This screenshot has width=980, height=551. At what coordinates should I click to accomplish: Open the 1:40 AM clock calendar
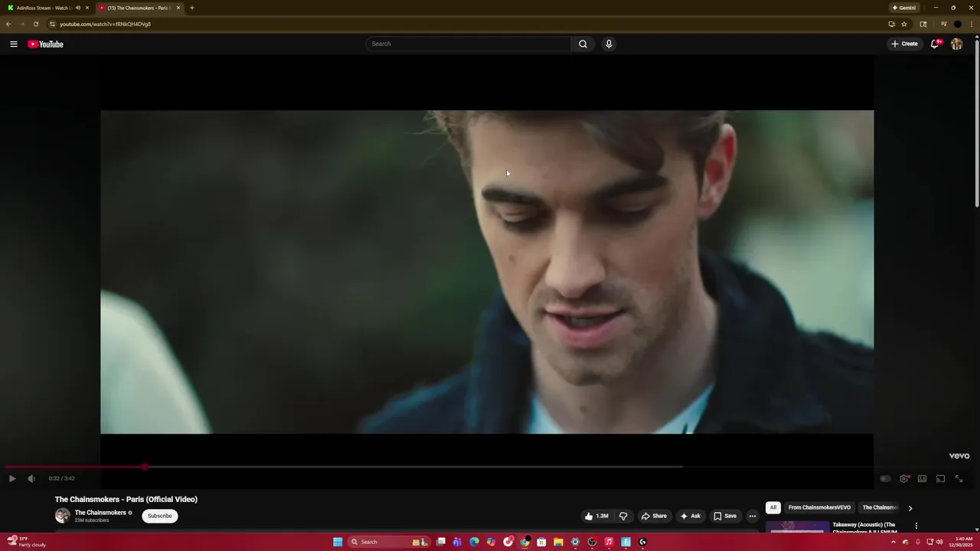[x=961, y=542]
